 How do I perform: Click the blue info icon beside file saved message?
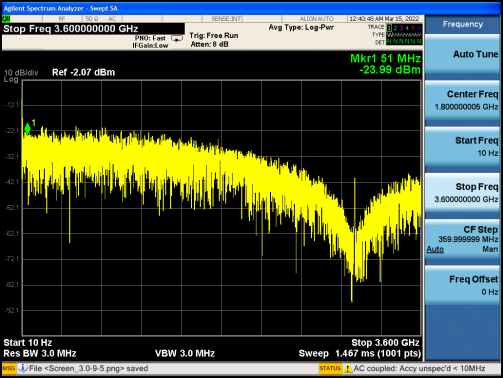[23, 368]
